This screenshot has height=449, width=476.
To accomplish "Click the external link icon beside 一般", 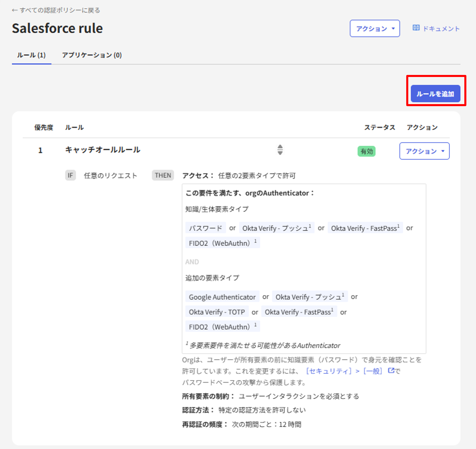I will [391, 371].
